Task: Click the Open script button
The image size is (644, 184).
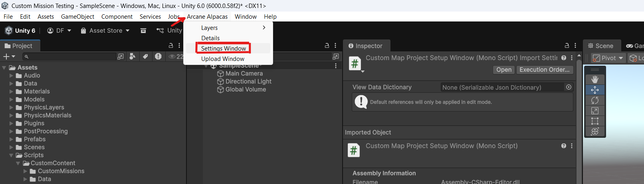Action: click(504, 70)
